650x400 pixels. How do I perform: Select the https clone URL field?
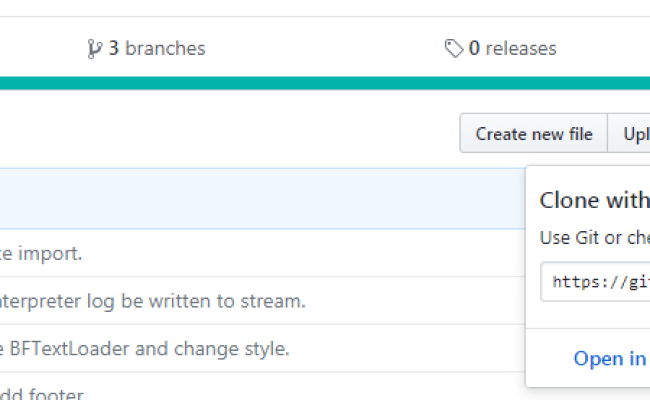(x=595, y=282)
